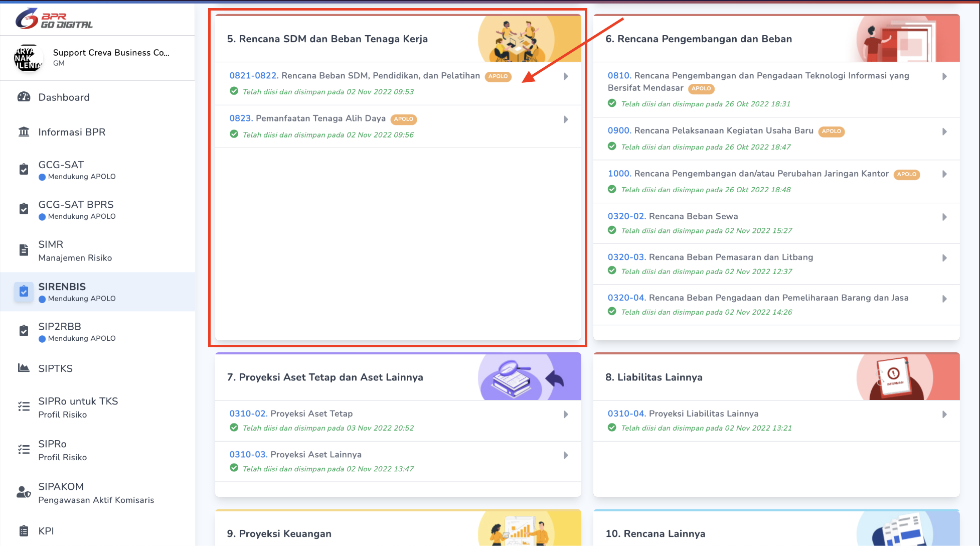This screenshot has width=980, height=546.
Task: Open 0900 Rencana Pelaksanaan Kegiatan Usaha Baru
Action: pyautogui.click(x=710, y=130)
